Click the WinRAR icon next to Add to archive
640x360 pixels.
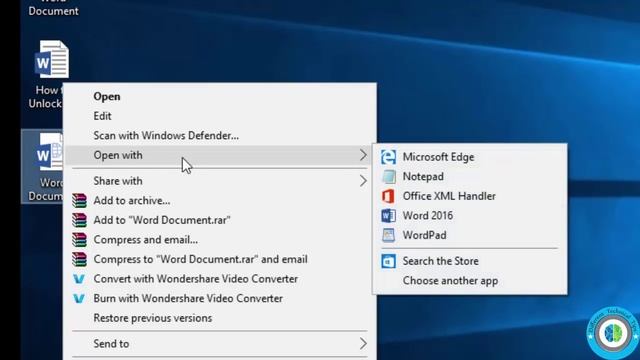(x=79, y=200)
